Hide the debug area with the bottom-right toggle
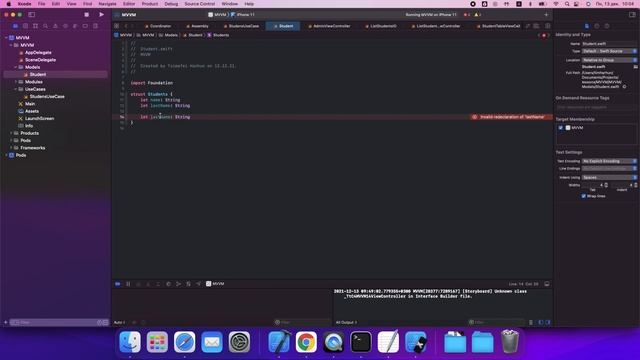This screenshot has height=360, width=640. coord(547,284)
